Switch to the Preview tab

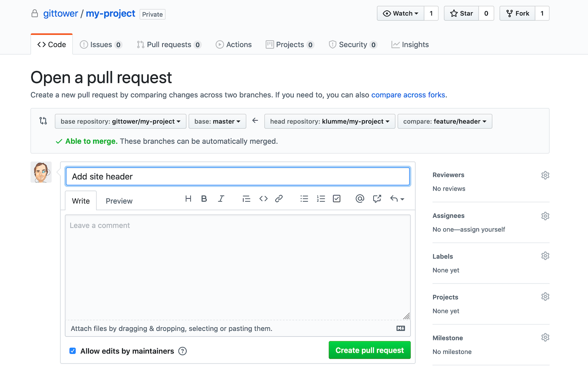pos(119,201)
